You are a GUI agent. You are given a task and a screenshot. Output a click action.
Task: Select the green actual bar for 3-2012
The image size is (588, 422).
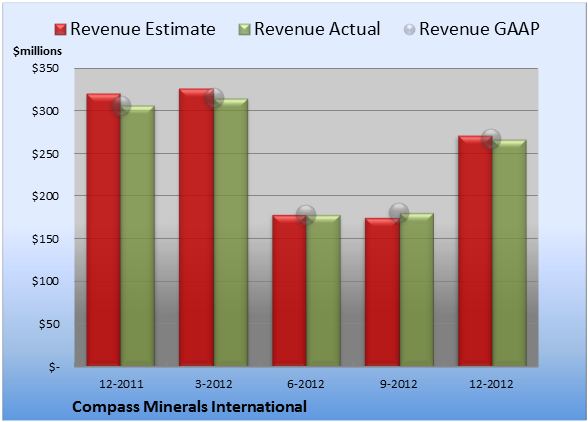click(x=231, y=232)
